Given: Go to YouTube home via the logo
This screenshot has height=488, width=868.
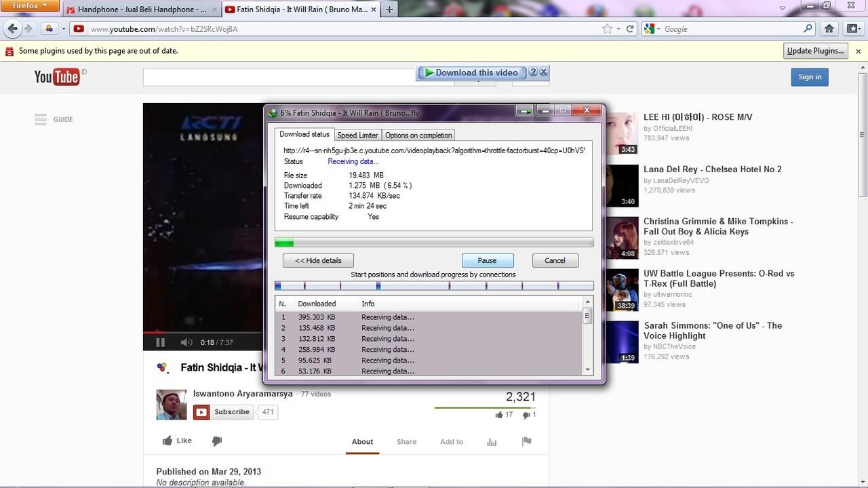Looking at the screenshot, I should (58, 77).
